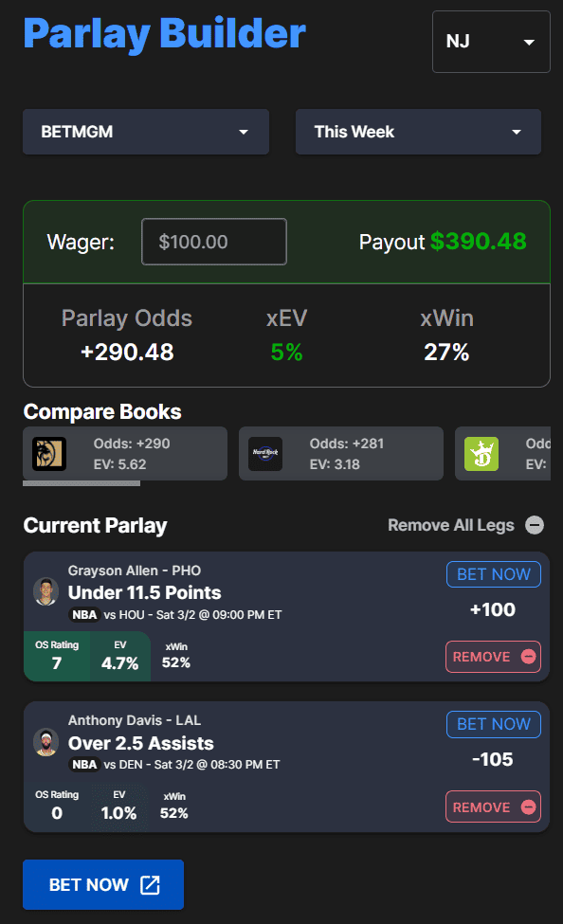The height and width of the screenshot is (924, 563).
Task: Click the Compare Books horizontal scrollbar
Action: coord(82,483)
